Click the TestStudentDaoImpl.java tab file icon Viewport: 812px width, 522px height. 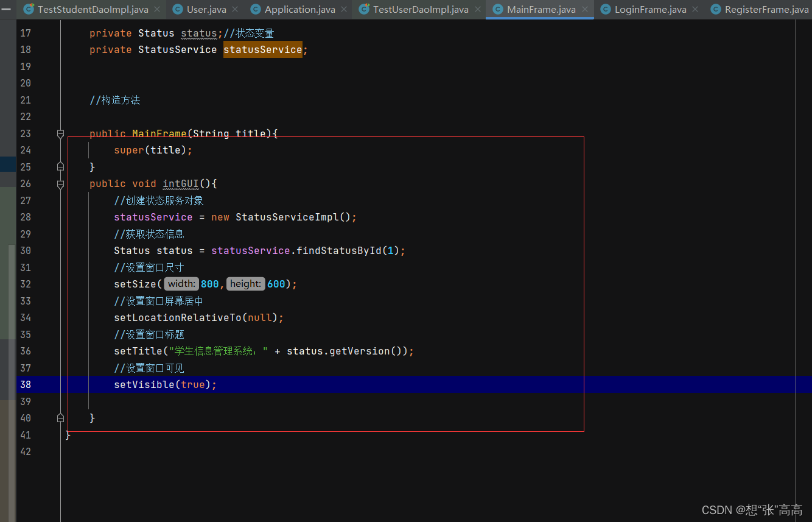(x=28, y=9)
